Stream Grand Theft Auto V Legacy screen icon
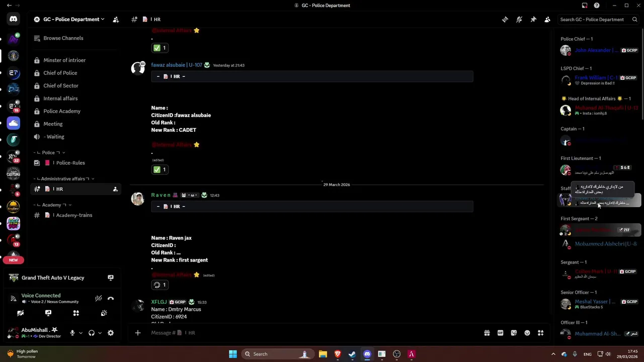 [111, 278]
